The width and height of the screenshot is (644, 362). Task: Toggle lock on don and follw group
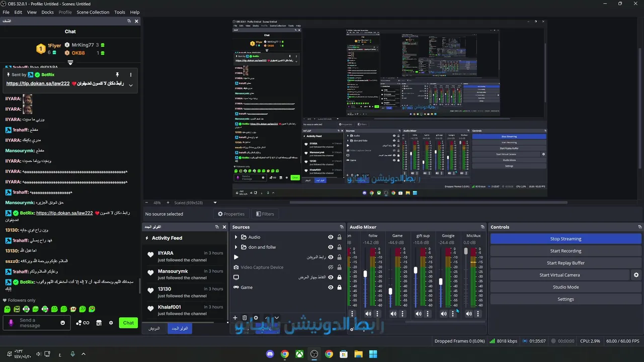[x=340, y=247]
